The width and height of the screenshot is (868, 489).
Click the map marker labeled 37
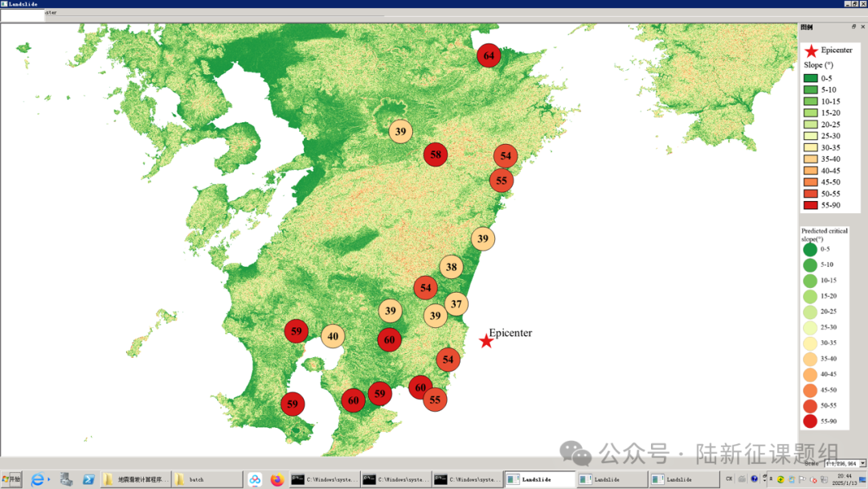pos(456,303)
